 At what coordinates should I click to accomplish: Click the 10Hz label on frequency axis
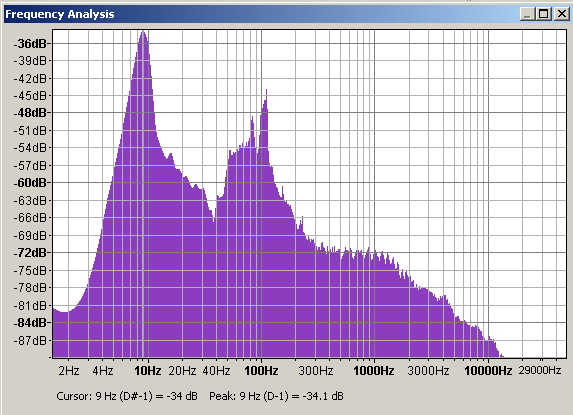pyautogui.click(x=148, y=371)
